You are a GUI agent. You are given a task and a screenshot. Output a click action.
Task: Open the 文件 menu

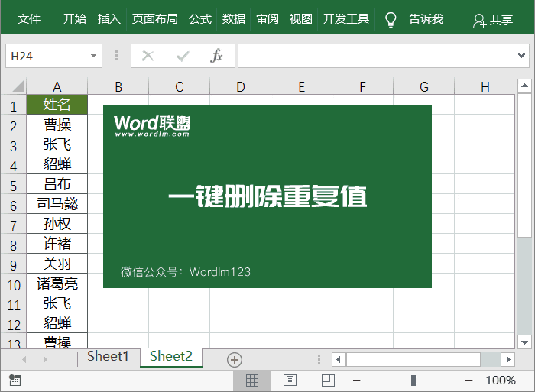tap(29, 19)
